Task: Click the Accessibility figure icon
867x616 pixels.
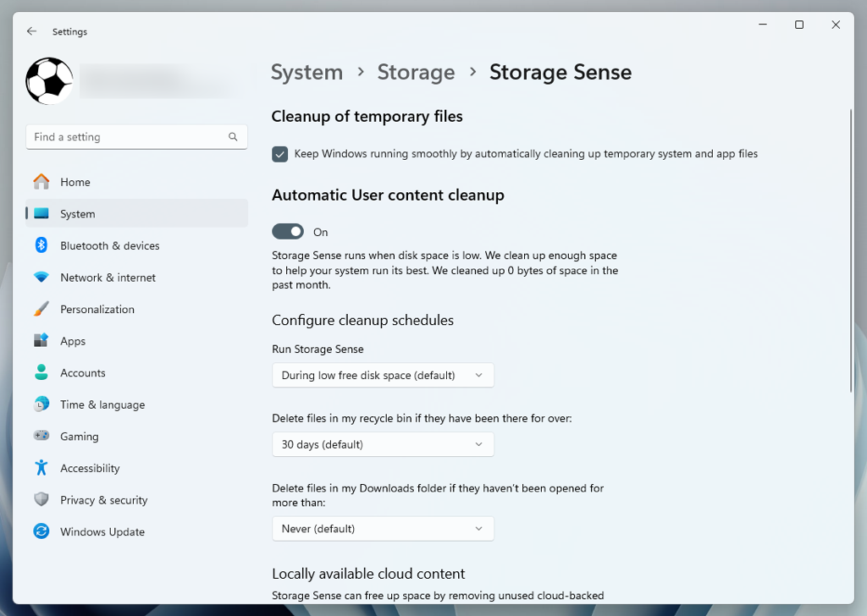Action: 41,468
